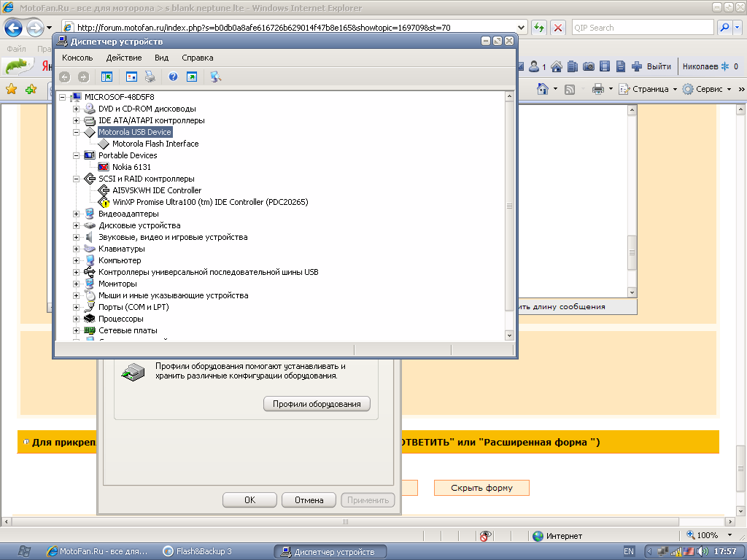Click the Выйти logout link

tap(659, 66)
